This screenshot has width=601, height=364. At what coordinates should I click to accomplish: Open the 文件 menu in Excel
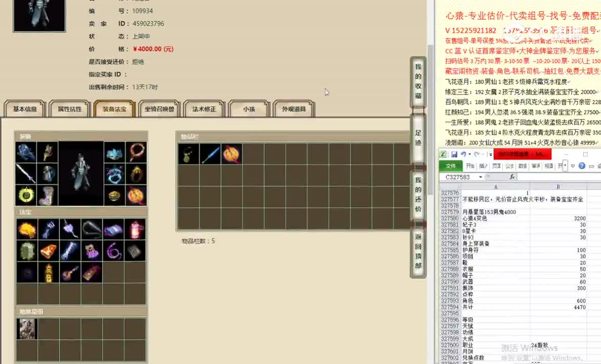[x=450, y=165]
